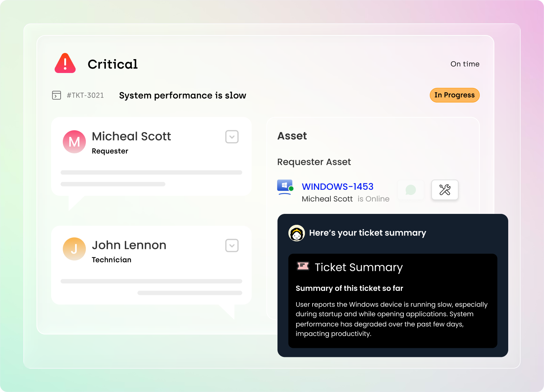544x392 pixels.
Task: Click the Micheal Scott requester name
Action: point(131,136)
